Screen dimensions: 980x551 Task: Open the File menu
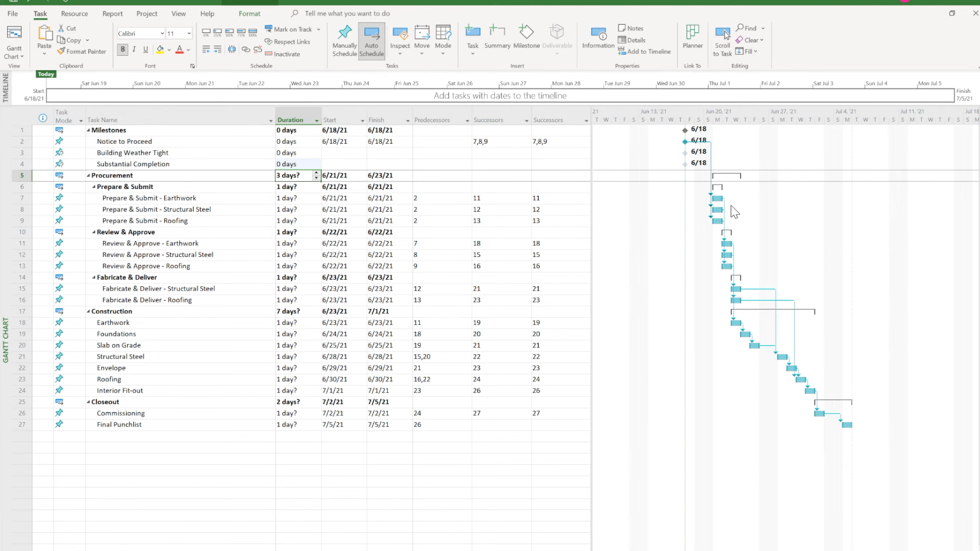click(x=12, y=14)
